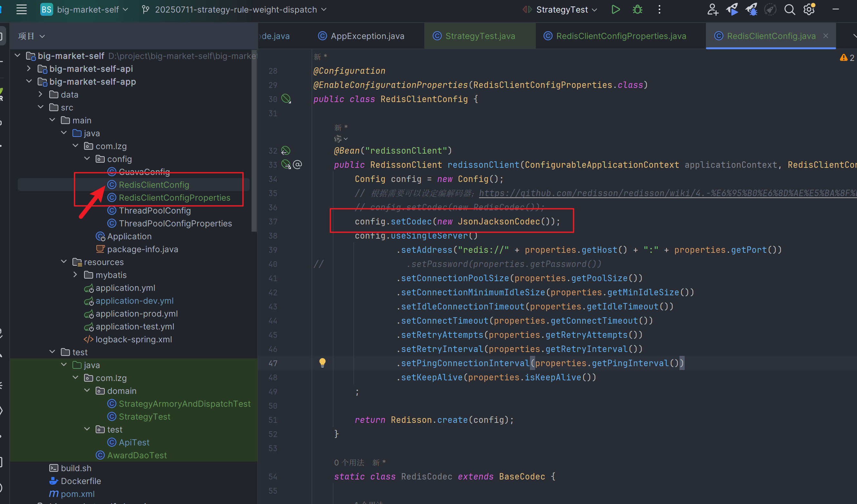Viewport: 857px width, 504px height.
Task: Open IDE settings gear icon
Action: click(809, 10)
